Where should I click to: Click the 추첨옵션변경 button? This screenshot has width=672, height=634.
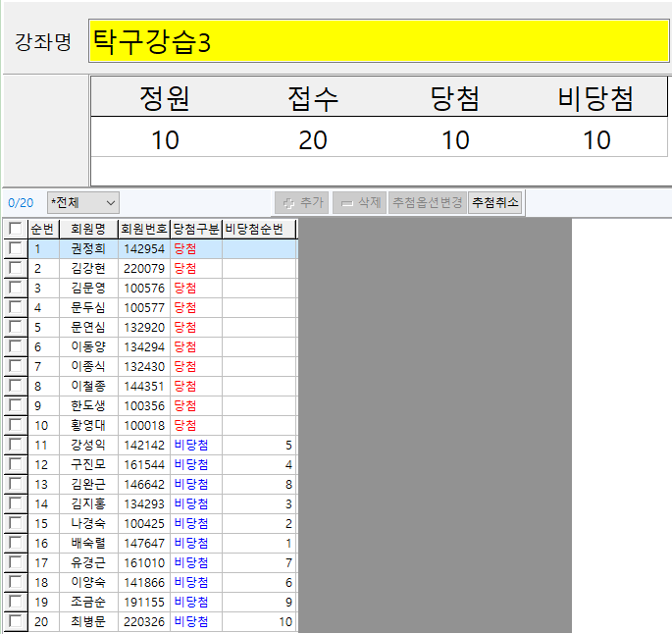(x=428, y=202)
